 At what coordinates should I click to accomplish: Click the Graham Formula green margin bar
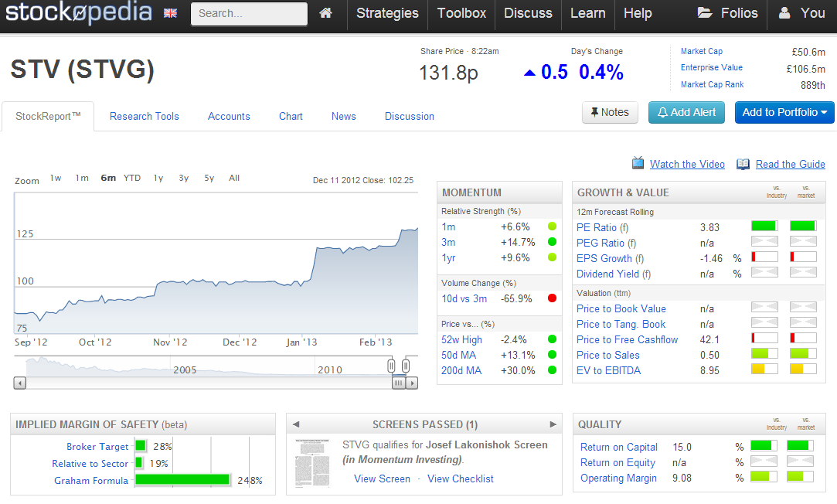point(182,479)
